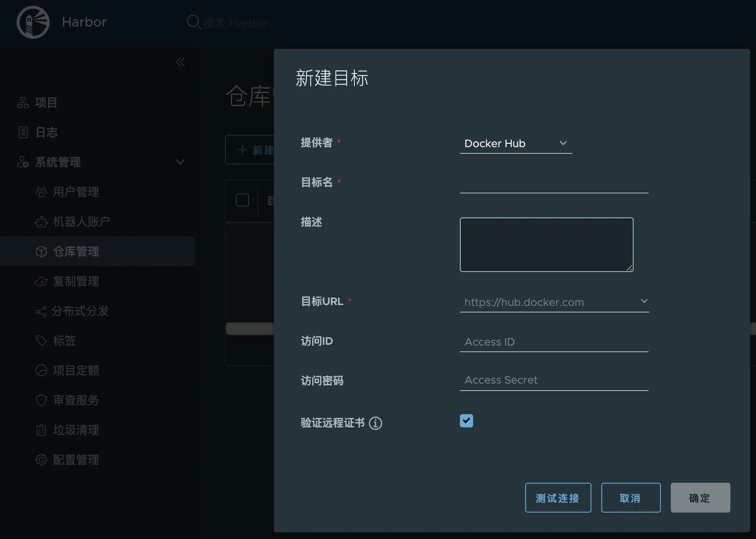Click the 分布式分发 share icon

coord(41,311)
